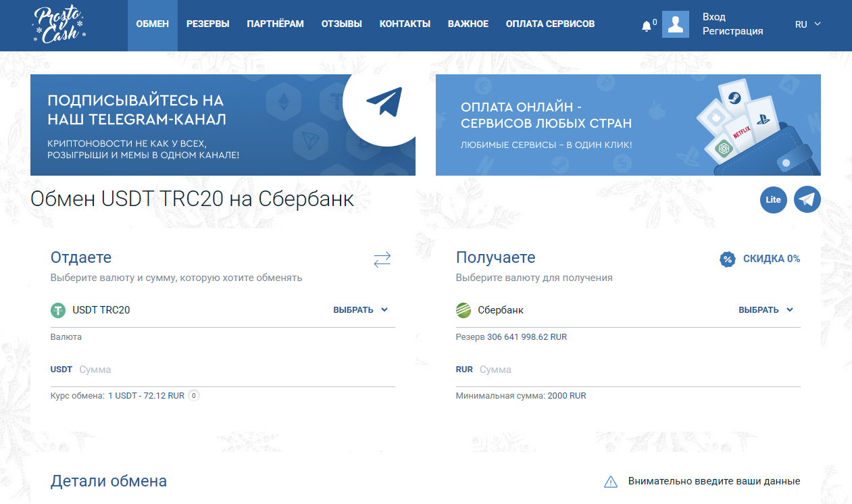Open the ВЫБРАТЬ dropdown under Получаете
The image size is (852, 504).
[x=767, y=309]
